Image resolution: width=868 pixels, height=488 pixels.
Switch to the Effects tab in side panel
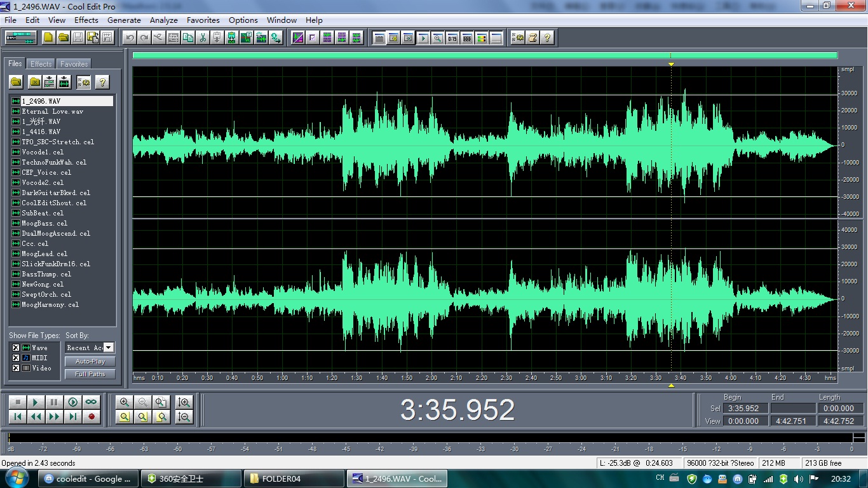[41, 64]
